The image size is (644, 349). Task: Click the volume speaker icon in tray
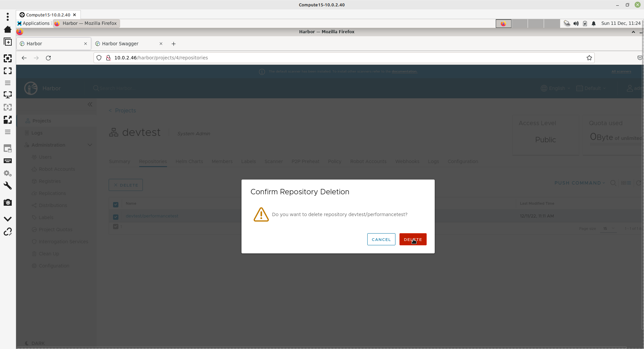tap(576, 23)
